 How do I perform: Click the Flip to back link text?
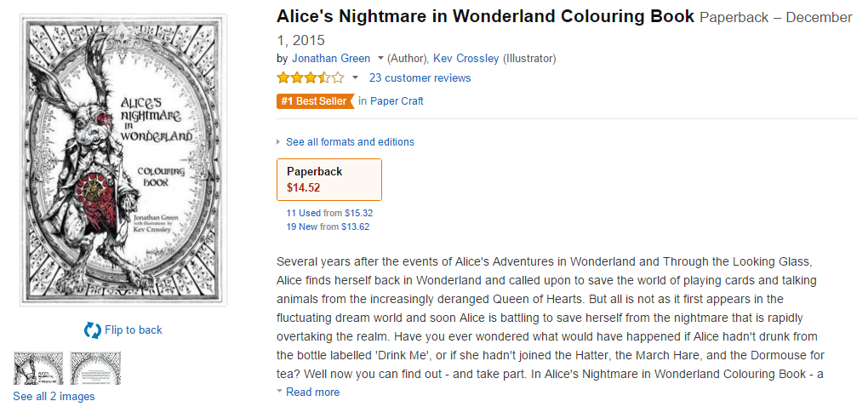(133, 330)
